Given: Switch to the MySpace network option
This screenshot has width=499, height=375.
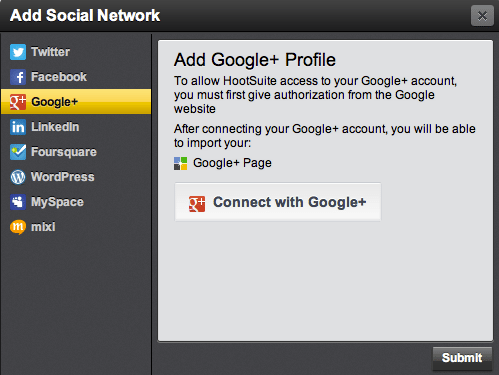Looking at the screenshot, I should (76, 202).
